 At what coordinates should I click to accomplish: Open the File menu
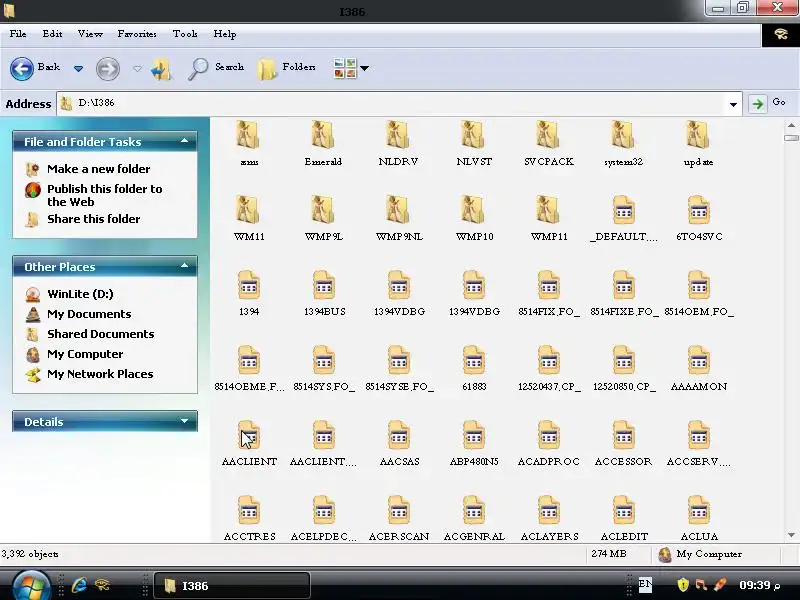18,34
